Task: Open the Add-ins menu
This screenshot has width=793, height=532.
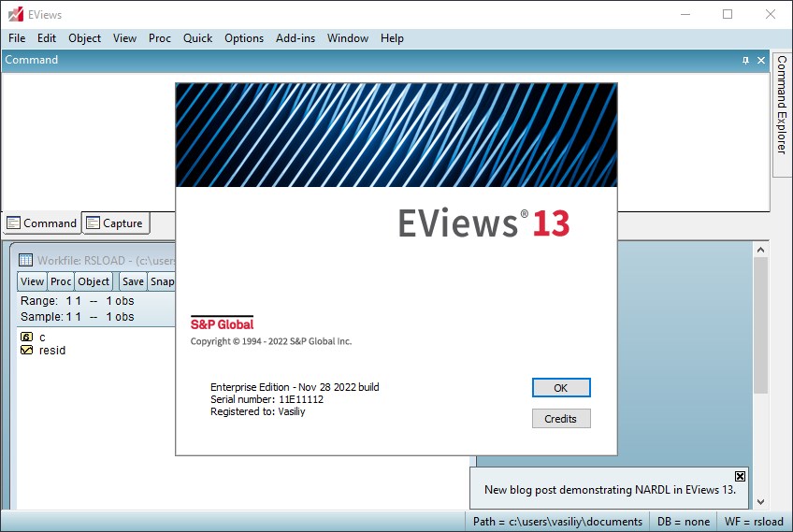Action: [296, 38]
